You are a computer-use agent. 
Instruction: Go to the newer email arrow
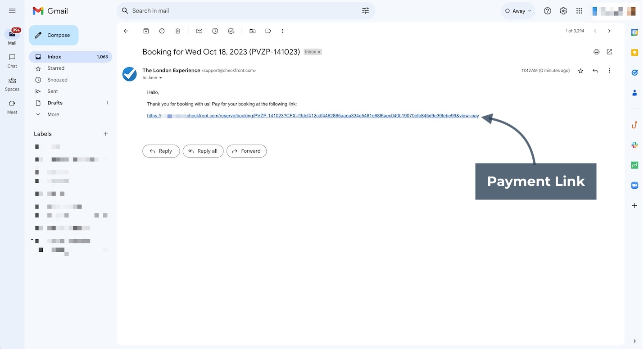[x=595, y=31]
